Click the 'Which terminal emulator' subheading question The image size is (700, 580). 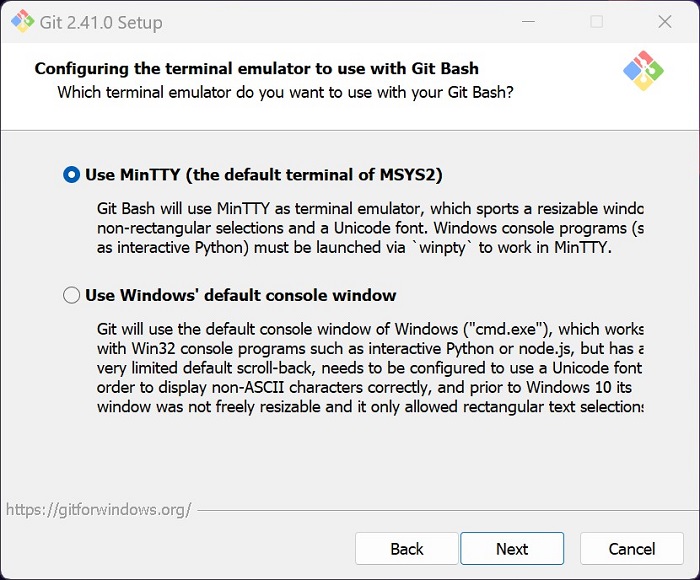coord(285,92)
